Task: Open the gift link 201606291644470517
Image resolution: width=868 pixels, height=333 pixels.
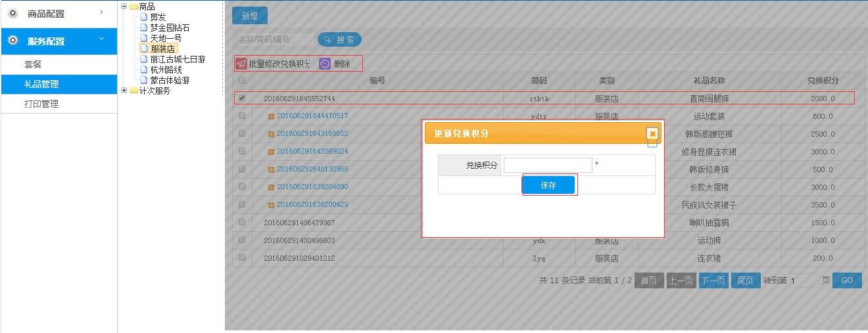Action: pyautogui.click(x=312, y=116)
